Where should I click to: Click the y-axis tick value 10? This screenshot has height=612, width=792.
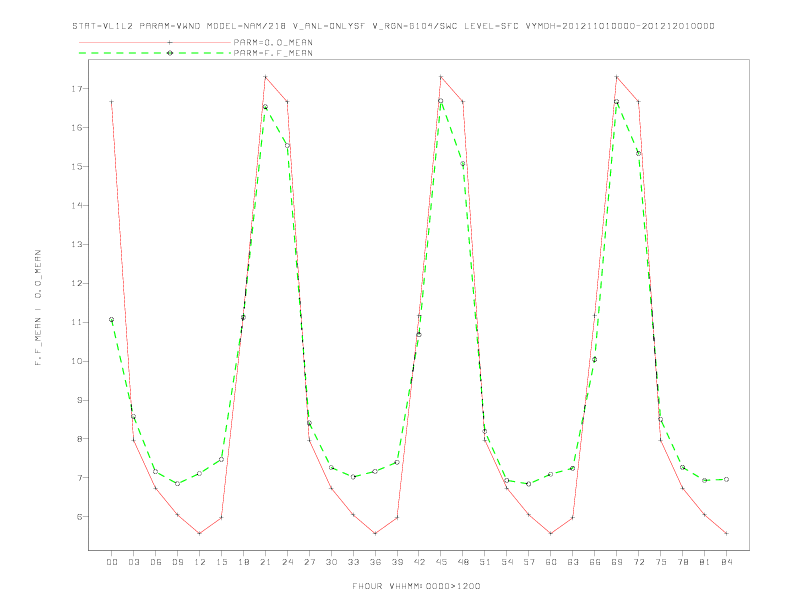(77, 361)
